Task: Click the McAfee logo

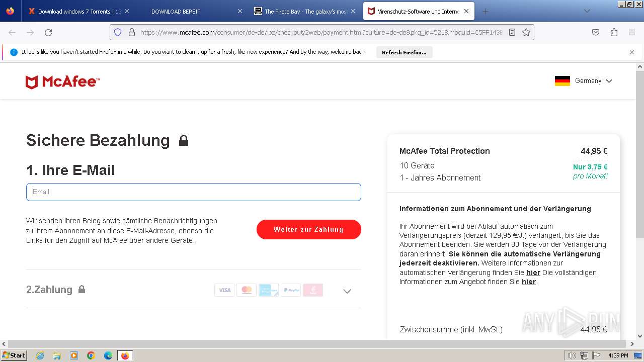Action: (63, 82)
